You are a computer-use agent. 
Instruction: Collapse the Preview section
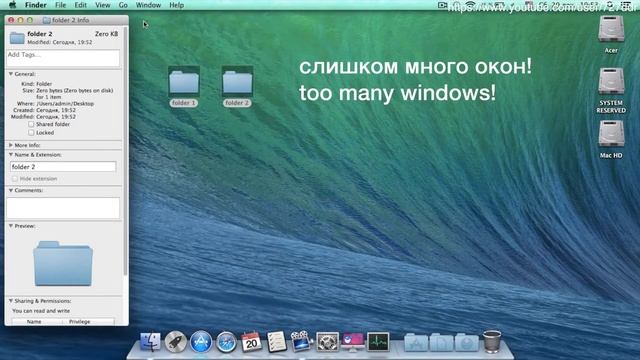[x=11, y=226]
